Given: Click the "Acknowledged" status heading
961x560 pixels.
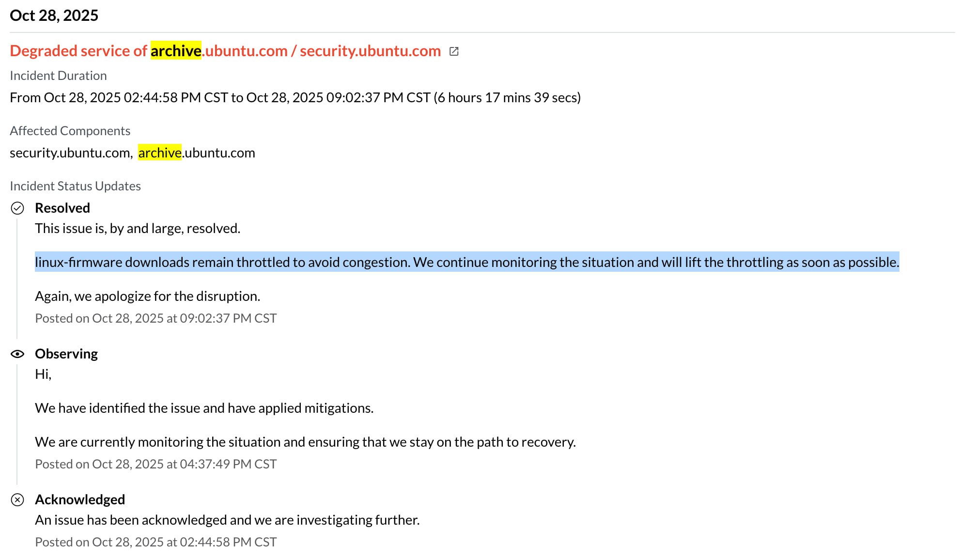Looking at the screenshot, I should click(x=80, y=499).
